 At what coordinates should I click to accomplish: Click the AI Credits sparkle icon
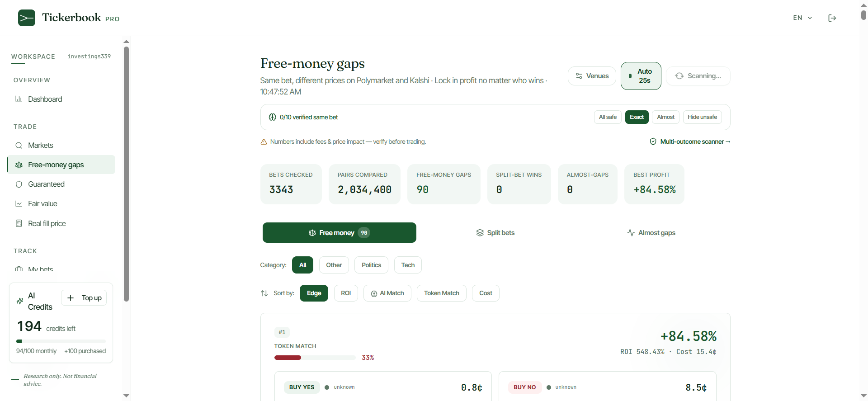(20, 301)
